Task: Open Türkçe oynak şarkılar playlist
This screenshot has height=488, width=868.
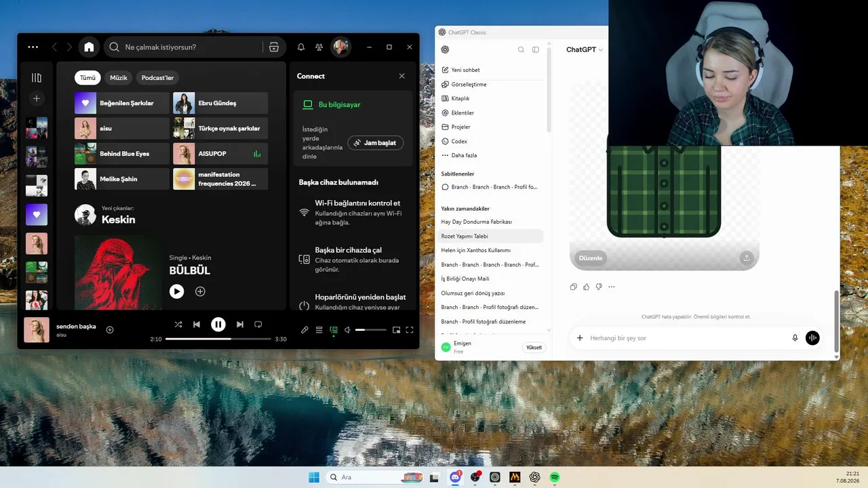Action: pos(220,129)
